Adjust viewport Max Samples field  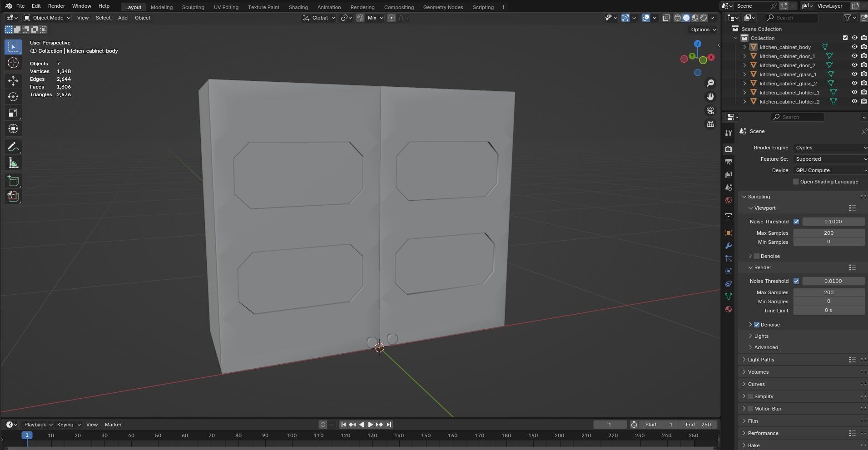pyautogui.click(x=829, y=233)
